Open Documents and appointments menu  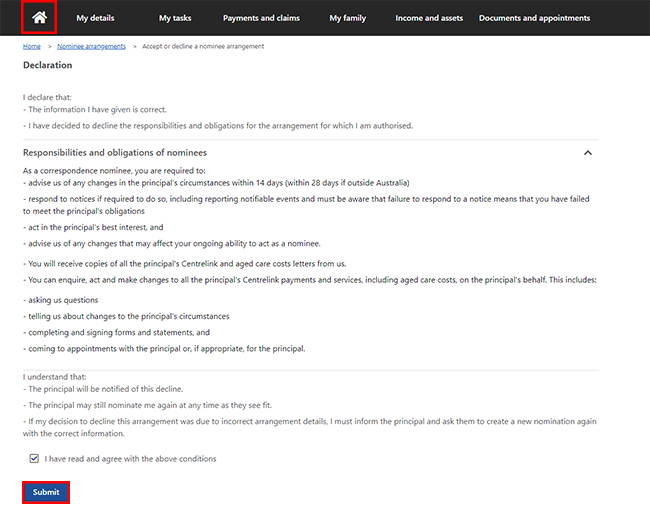534,18
